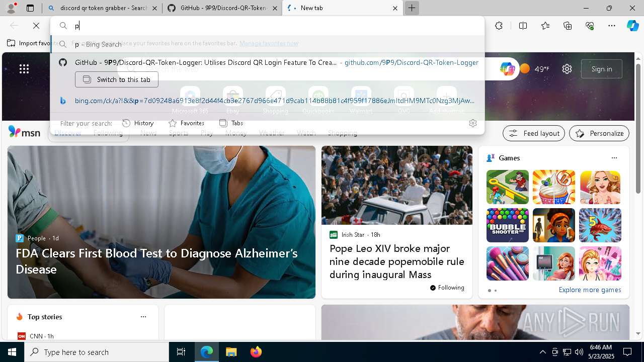The image size is (644, 362).
Task: Show hidden system tray icons
Action: (x=542, y=352)
